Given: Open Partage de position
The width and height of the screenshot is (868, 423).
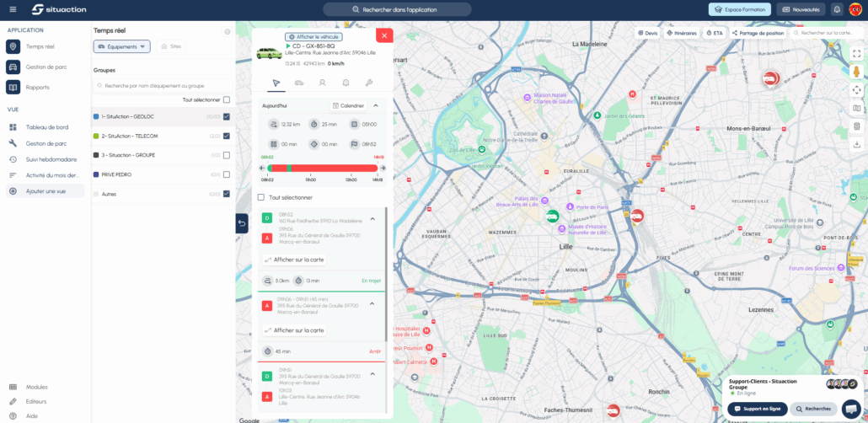Looking at the screenshot, I should [758, 33].
